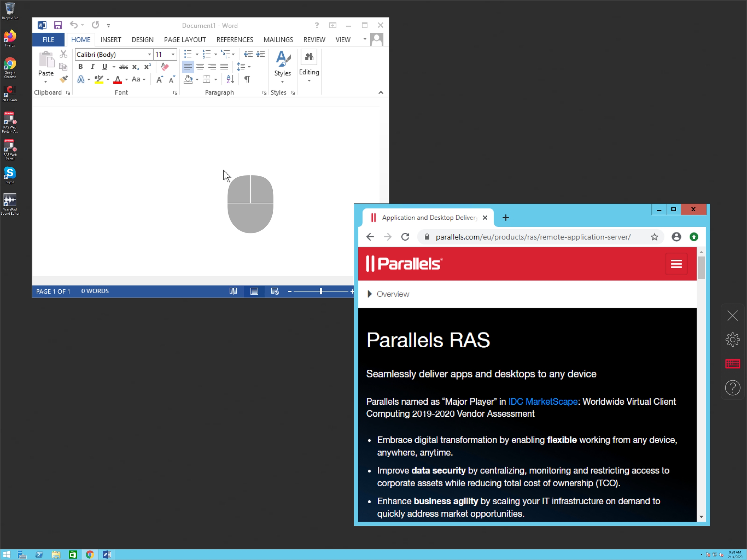Screen dimensions: 747x560
Task: Click the Save icon in Word
Action: pos(58,25)
